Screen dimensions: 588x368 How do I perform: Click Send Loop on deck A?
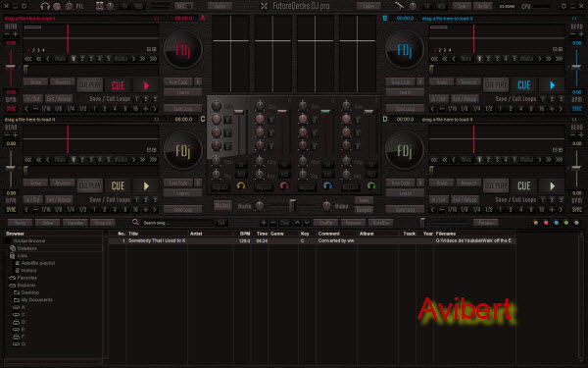pos(183,109)
